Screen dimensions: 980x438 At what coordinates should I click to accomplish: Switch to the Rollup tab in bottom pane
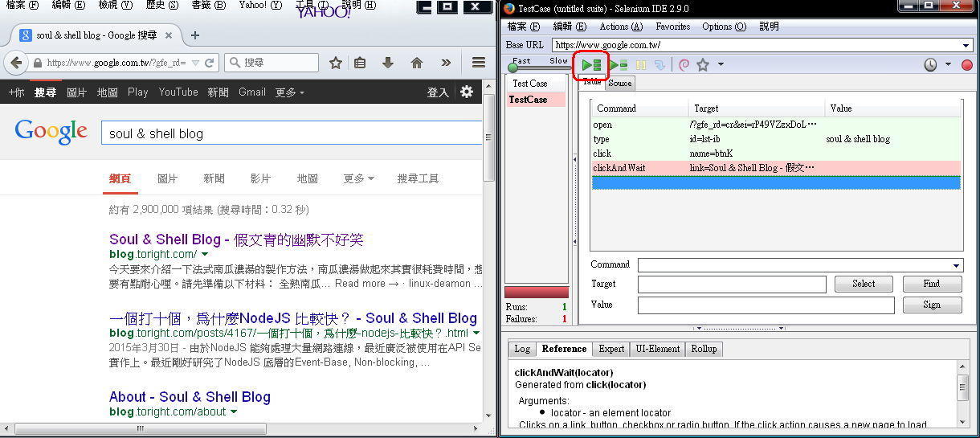tap(704, 349)
